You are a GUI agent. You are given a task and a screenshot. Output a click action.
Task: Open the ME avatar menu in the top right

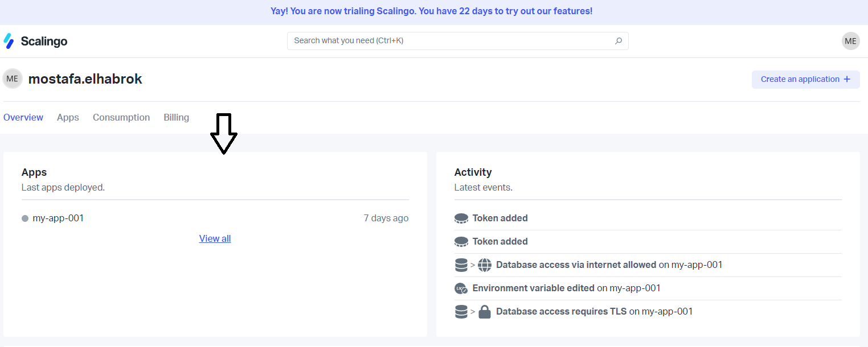(x=850, y=40)
